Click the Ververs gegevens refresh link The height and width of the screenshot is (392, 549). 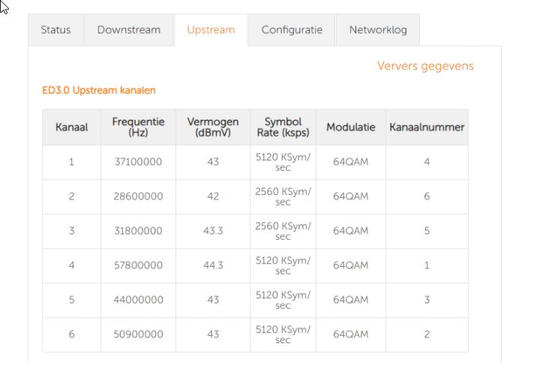[x=425, y=66]
